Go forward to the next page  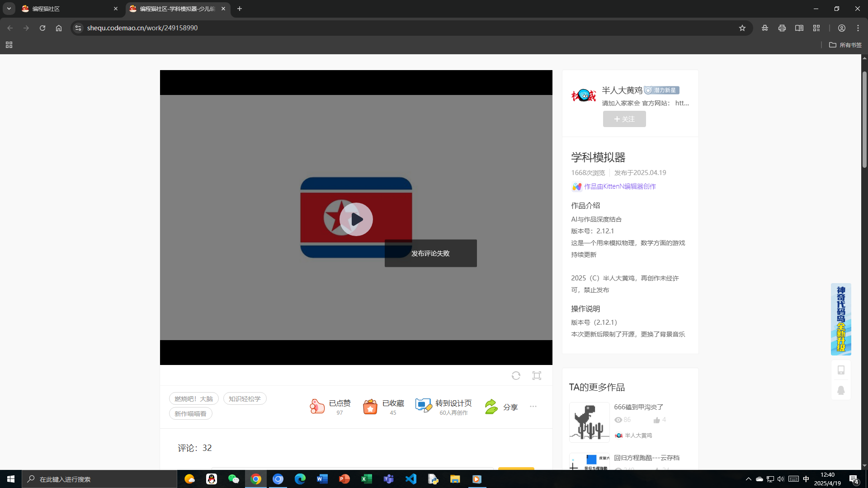(26, 28)
